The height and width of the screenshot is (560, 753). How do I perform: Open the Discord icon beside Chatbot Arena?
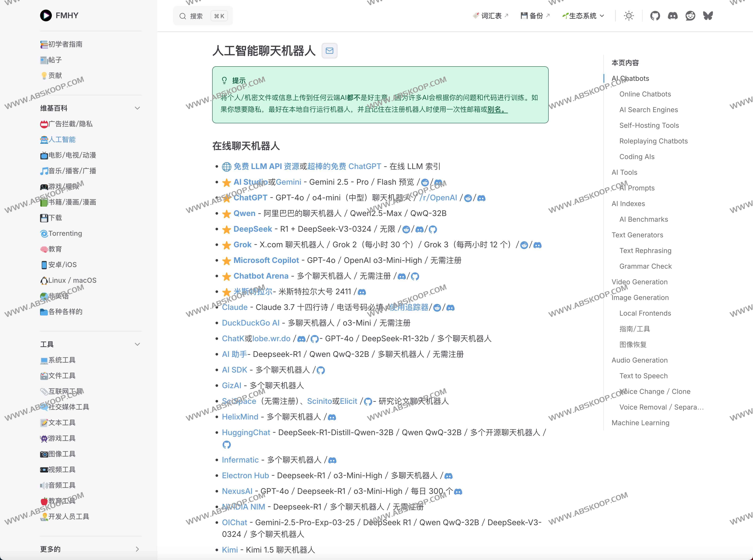point(402,276)
